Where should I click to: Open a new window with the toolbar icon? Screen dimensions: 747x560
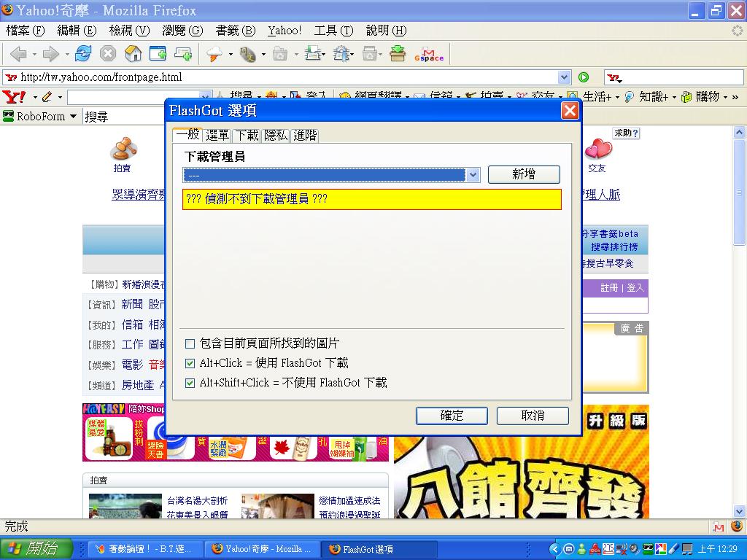158,53
